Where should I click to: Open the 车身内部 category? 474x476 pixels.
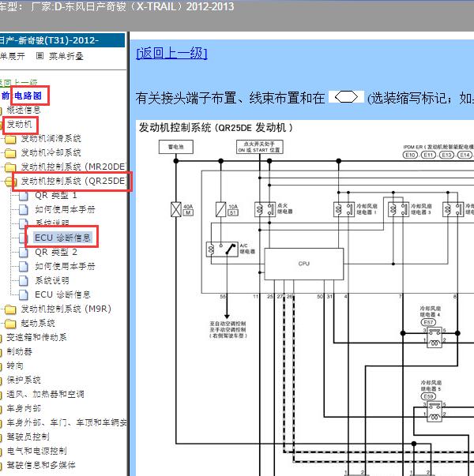click(x=24, y=408)
